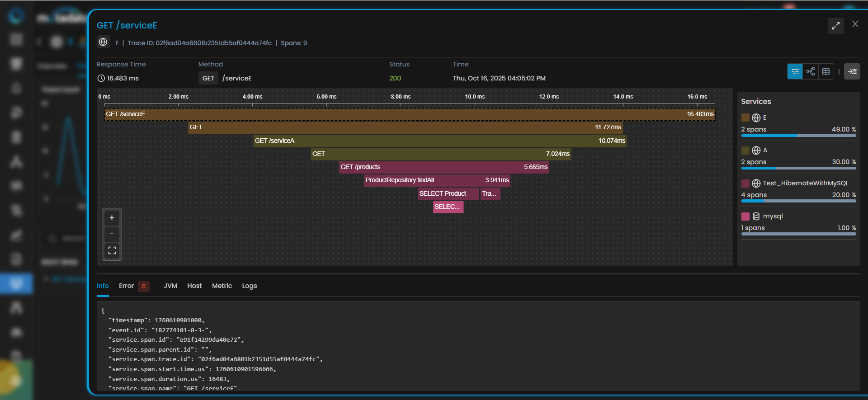Switch to the span table view
Image resolution: width=868 pixels, height=400 pixels.
point(826,71)
